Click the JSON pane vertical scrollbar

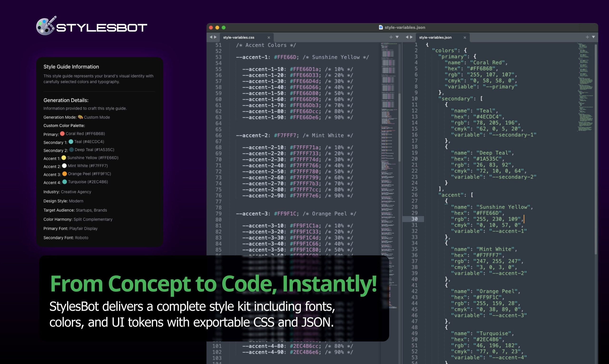coord(595,147)
